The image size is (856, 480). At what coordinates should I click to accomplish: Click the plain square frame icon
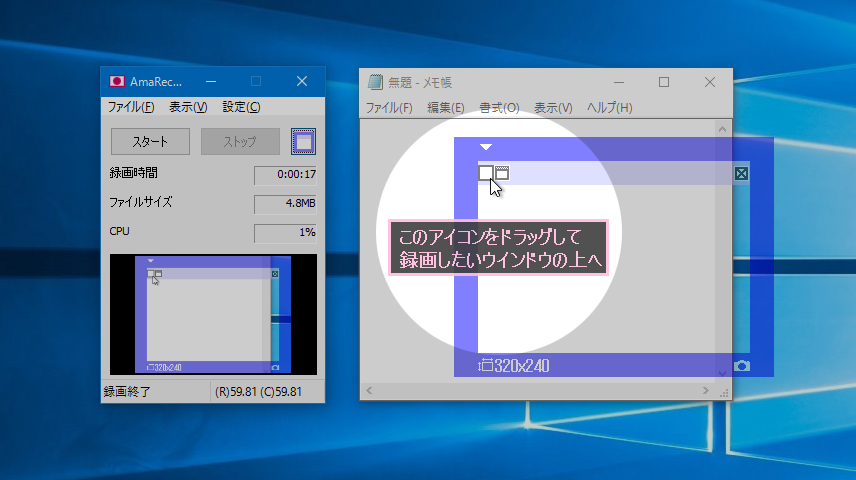485,173
